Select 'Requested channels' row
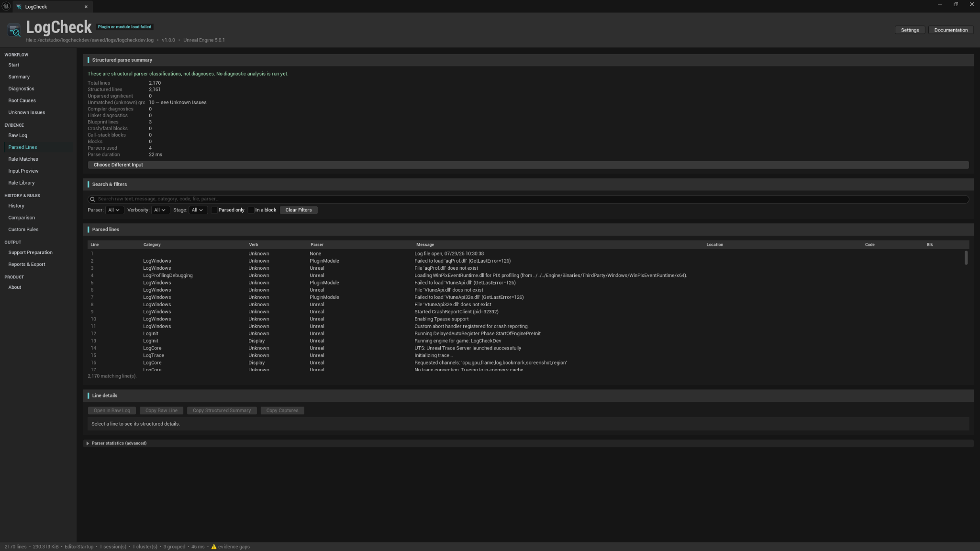980x551 pixels. [525, 363]
